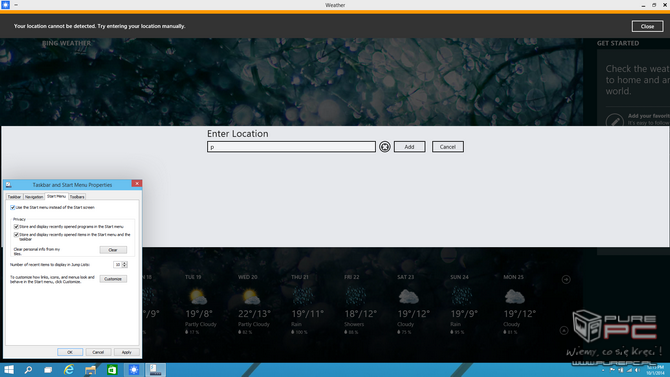Open File Explorer from the taskbar
670x377 pixels.
point(90,370)
